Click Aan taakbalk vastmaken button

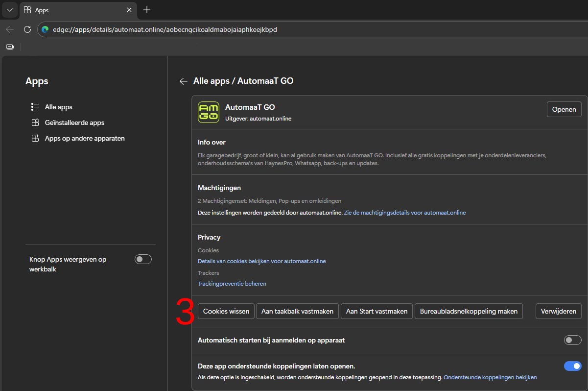point(297,311)
